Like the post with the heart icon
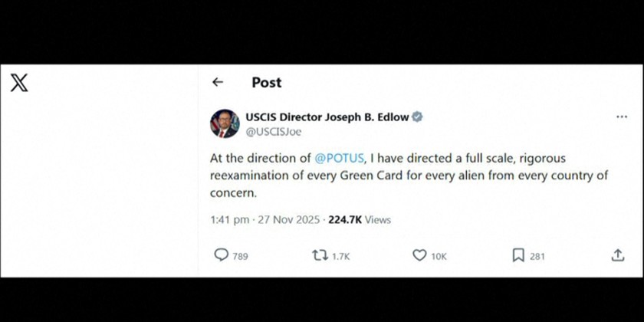Viewport: 644px width, 322px height. point(419,255)
